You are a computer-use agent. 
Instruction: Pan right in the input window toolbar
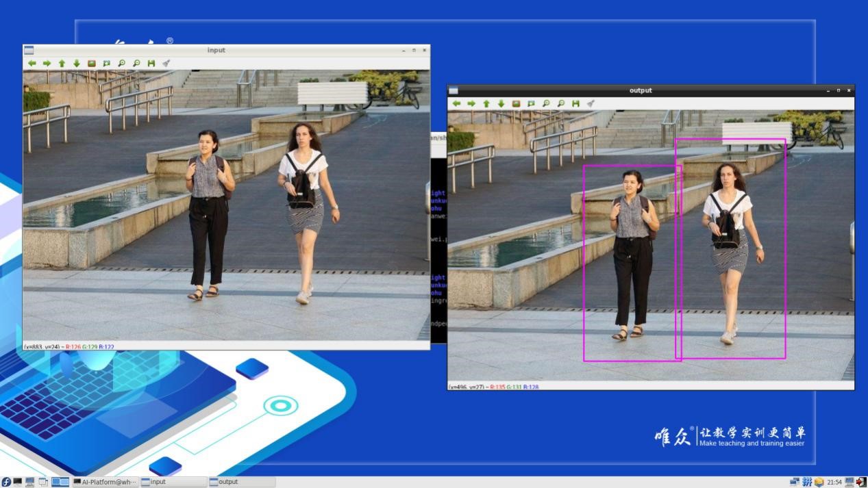coord(47,63)
